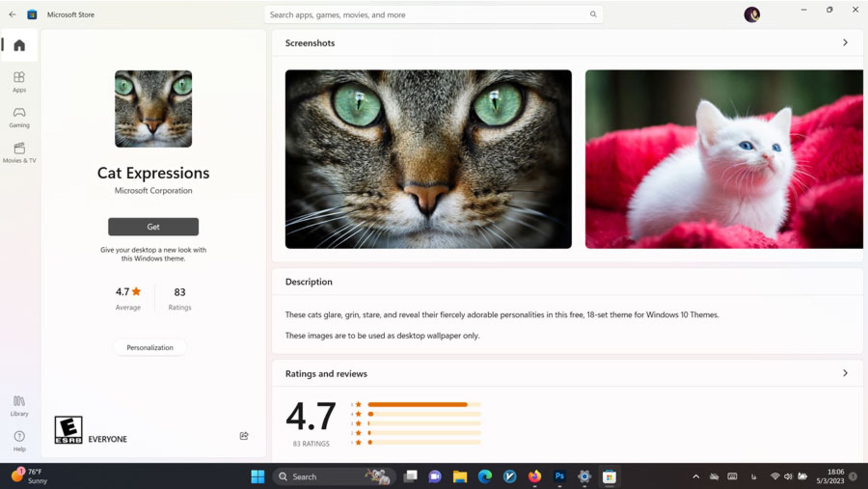The image size is (868, 489).
Task: Expand Ratings and reviews chevron
Action: pos(845,373)
